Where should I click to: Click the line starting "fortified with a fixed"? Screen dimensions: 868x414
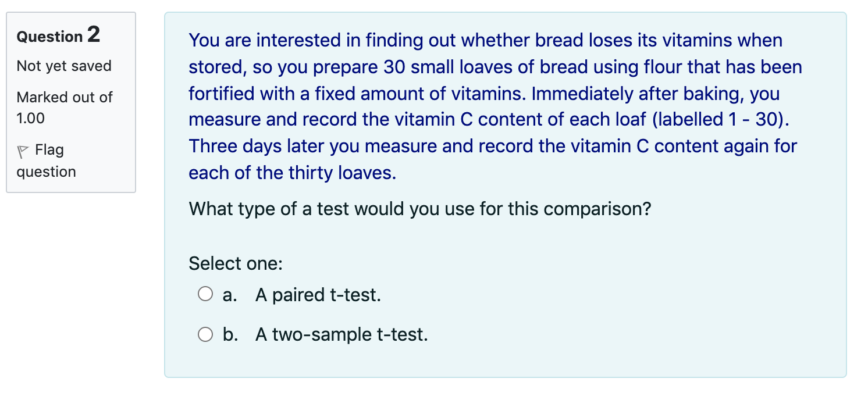pos(484,94)
